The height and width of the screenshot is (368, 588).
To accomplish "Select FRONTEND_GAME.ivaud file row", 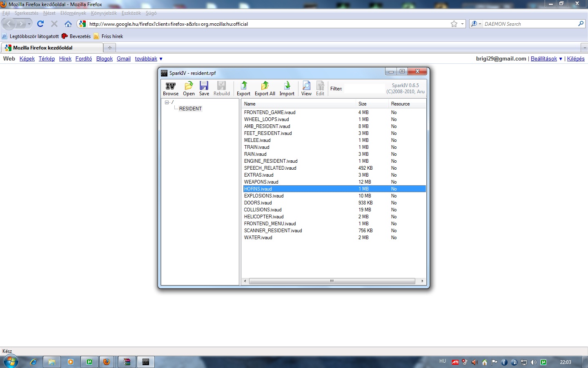I will click(334, 112).
